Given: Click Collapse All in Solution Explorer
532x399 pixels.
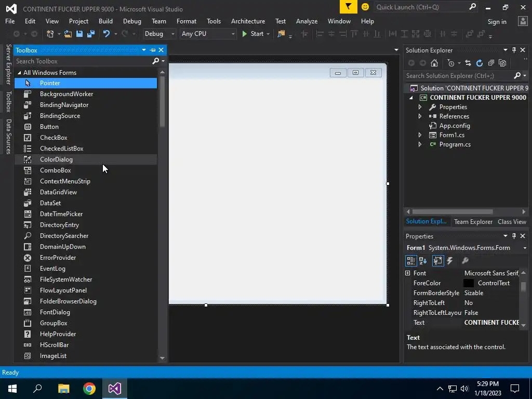Looking at the screenshot, I should coord(491,63).
